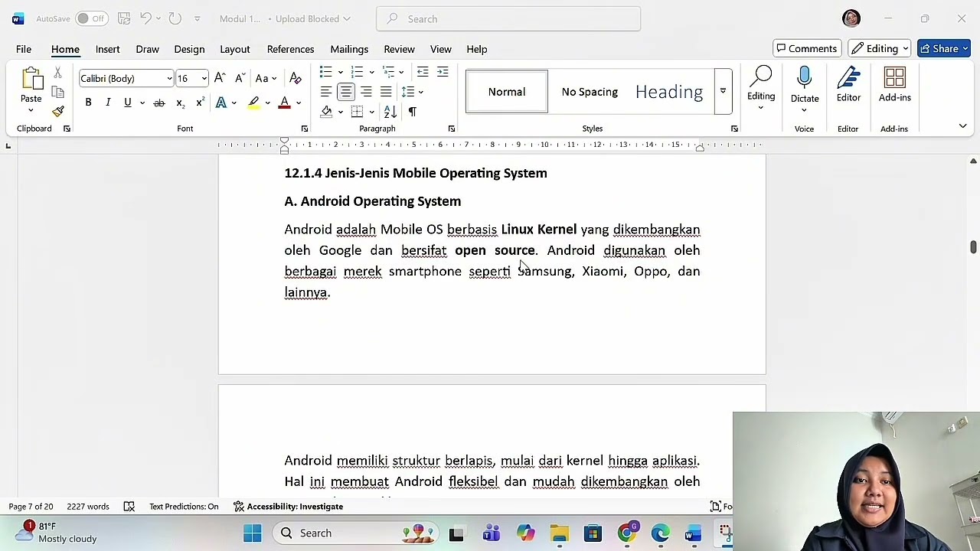Align text right

[x=366, y=92]
